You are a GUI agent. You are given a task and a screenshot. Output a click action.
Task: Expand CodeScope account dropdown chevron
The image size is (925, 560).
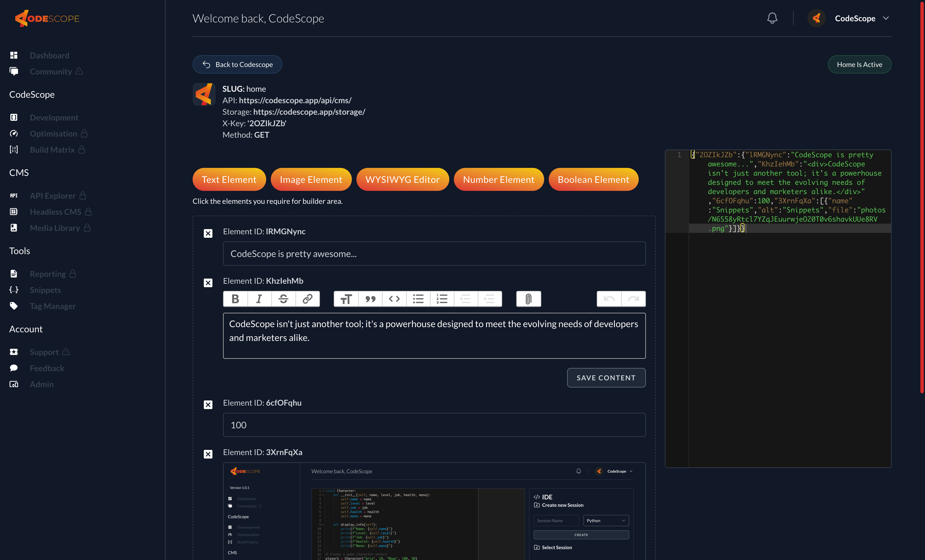(x=886, y=18)
